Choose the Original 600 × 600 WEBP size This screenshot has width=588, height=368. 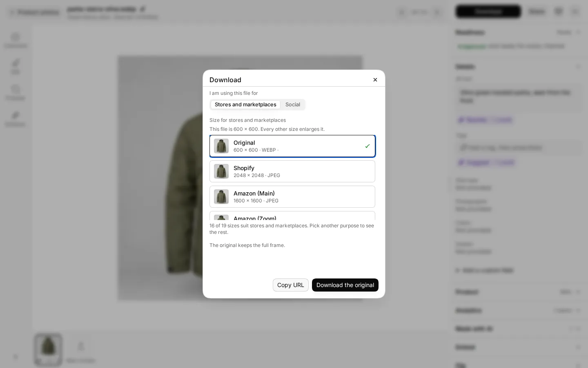(292, 146)
